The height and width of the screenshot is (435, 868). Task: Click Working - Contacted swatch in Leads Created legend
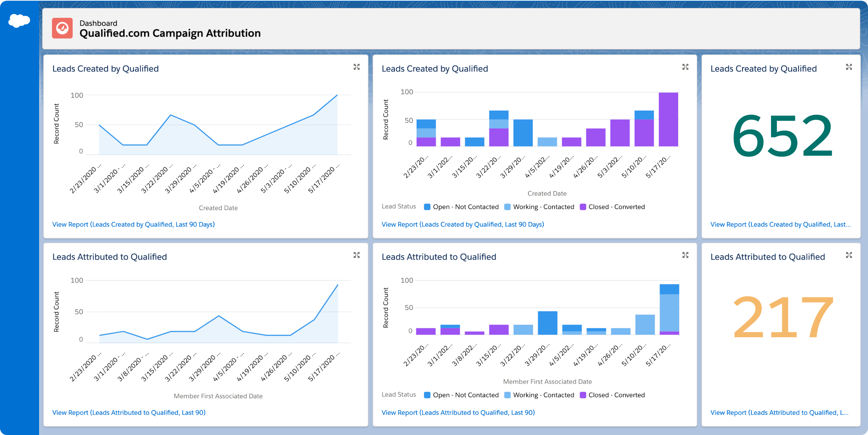507,207
